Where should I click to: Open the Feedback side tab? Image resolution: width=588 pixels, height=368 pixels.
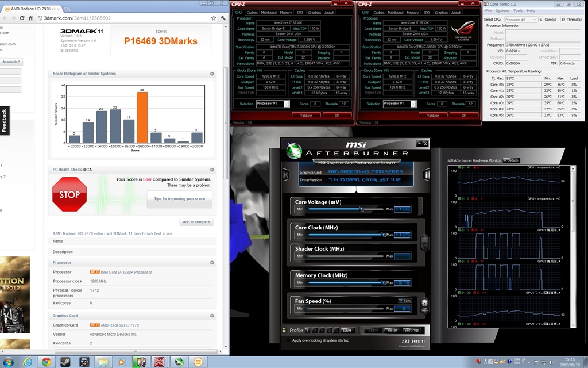[5, 121]
